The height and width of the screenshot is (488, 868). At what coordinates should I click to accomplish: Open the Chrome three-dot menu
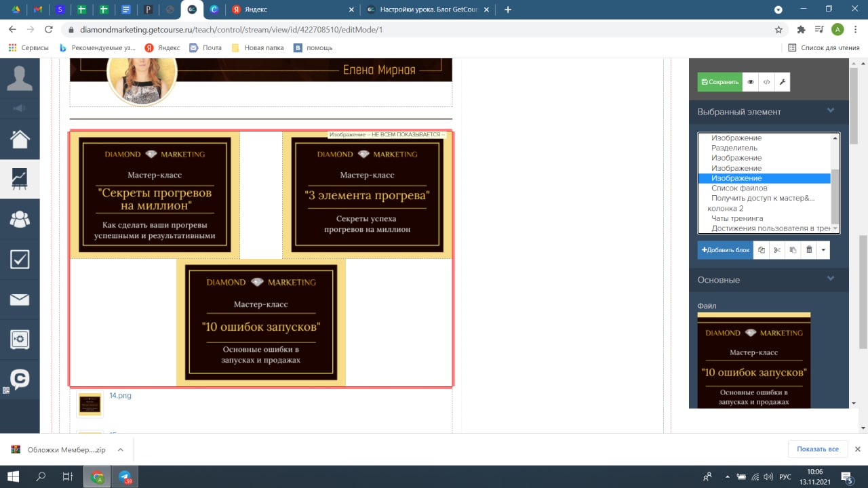click(x=856, y=30)
